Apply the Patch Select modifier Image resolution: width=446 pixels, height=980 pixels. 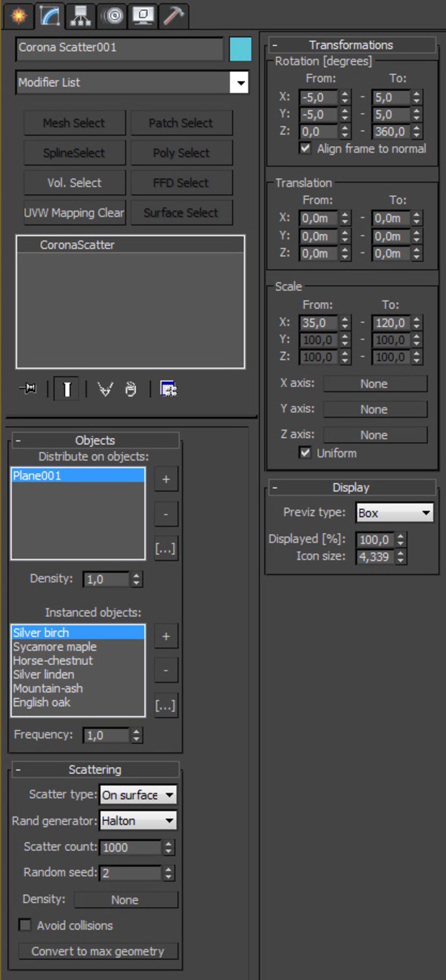[x=182, y=123]
